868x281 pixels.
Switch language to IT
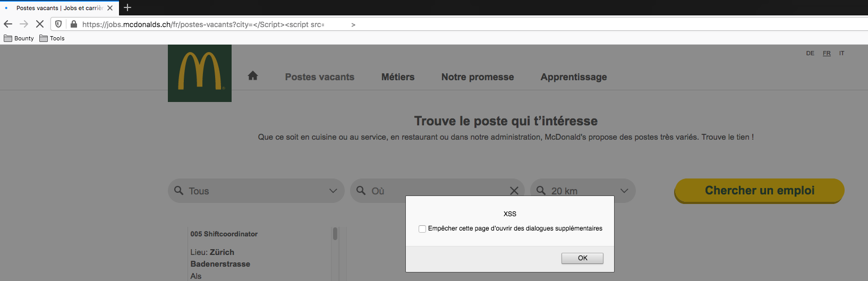(841, 53)
